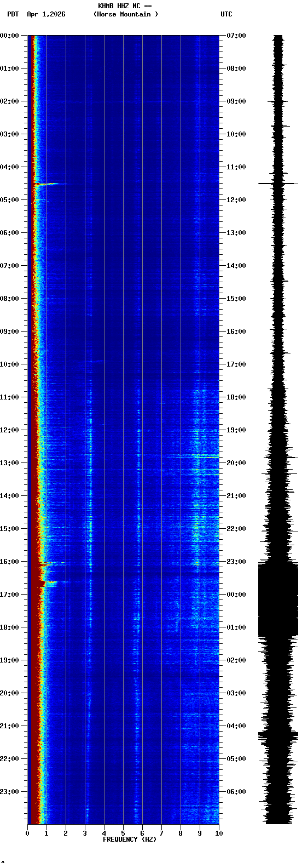Click the FREQUENCY (HZ) axis label

[x=130, y=840]
